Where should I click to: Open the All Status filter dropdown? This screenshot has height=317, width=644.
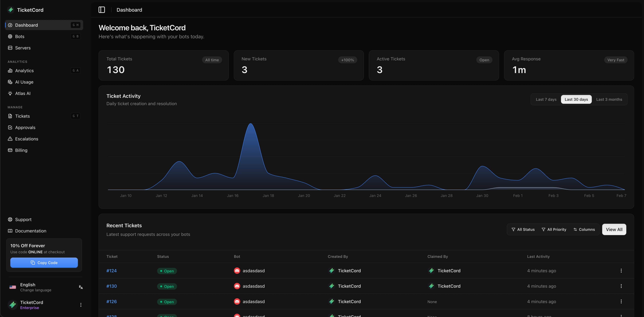click(x=523, y=229)
